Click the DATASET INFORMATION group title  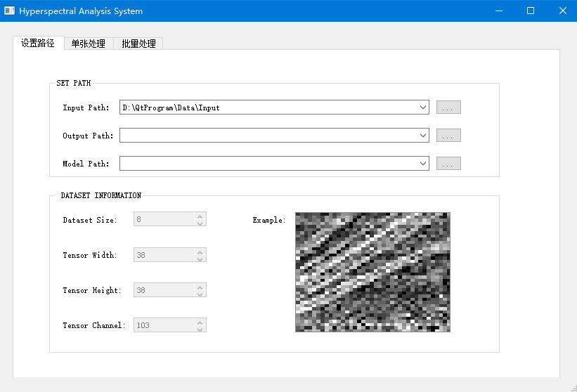(x=101, y=195)
